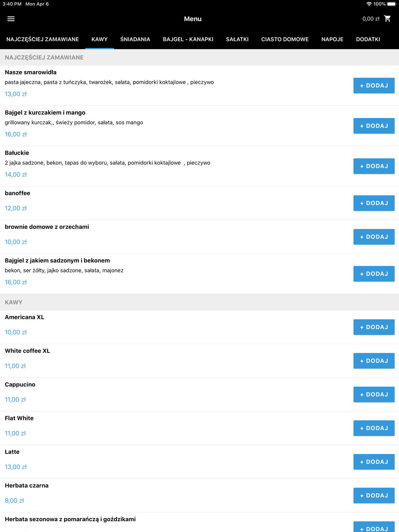399x532 pixels.
Task: Show NAJCZĘŚCIEJ ZAMAWIANE tab
Action: 43,39
